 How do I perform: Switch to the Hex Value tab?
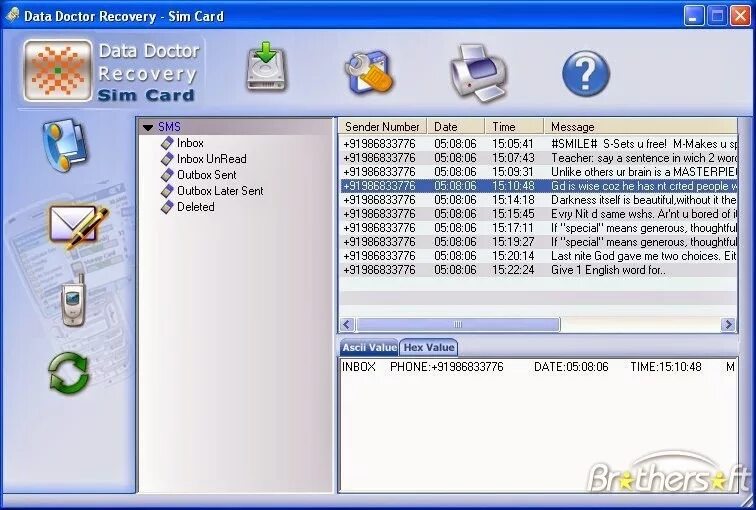point(429,347)
